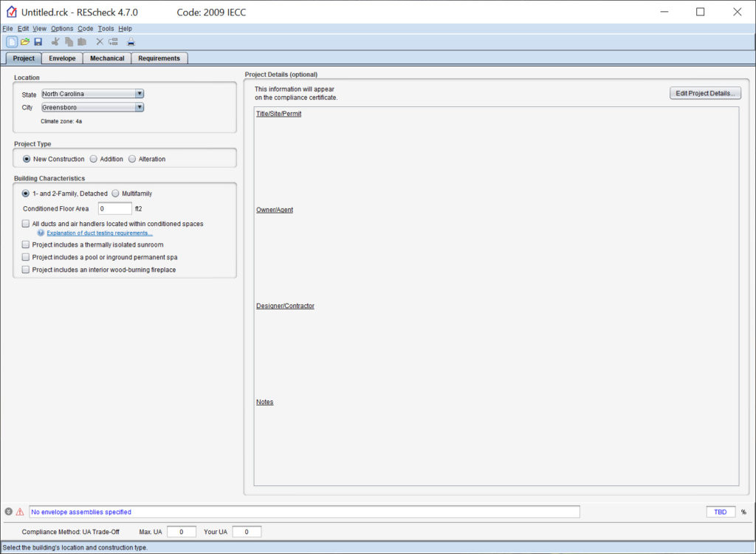Image resolution: width=756 pixels, height=554 pixels.
Task: Switch to the Project tab
Action: point(24,58)
